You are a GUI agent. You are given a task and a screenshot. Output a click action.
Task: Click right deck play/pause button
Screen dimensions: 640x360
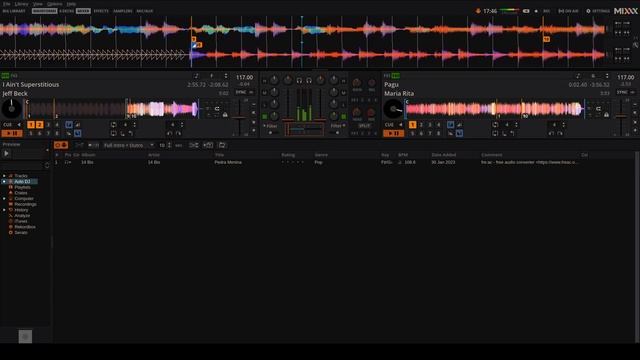[x=393, y=133]
